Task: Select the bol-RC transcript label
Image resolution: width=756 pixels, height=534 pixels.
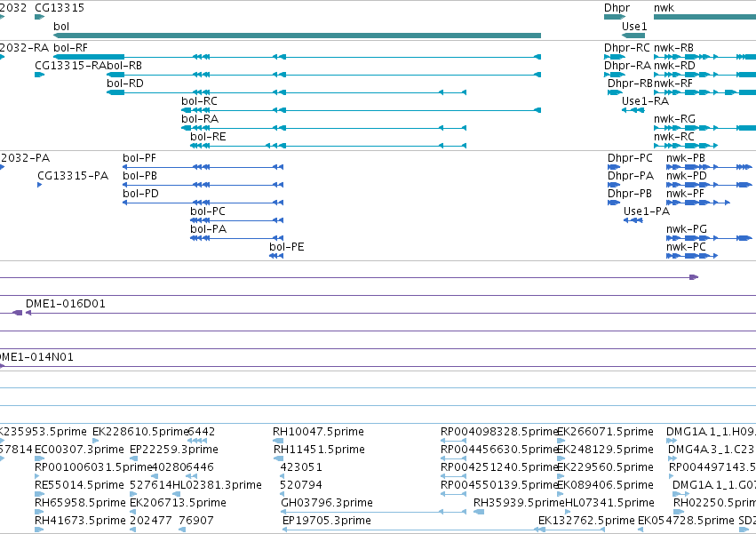Action: coord(199,101)
